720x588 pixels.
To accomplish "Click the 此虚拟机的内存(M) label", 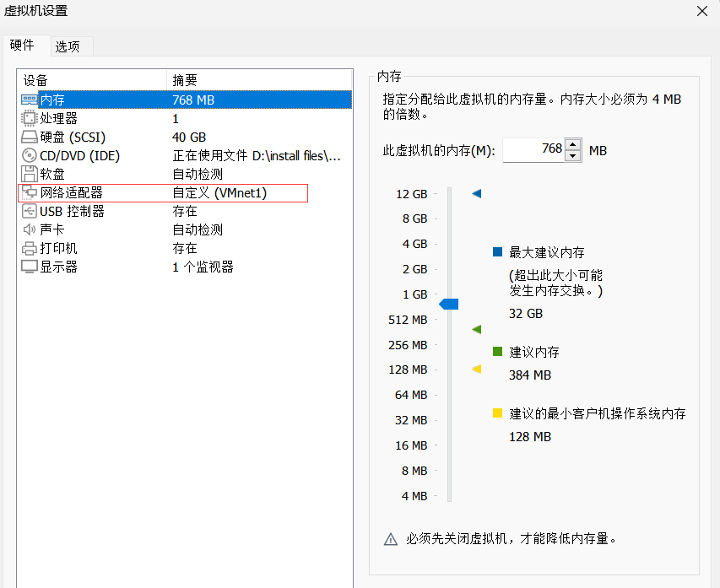I will pos(439,150).
